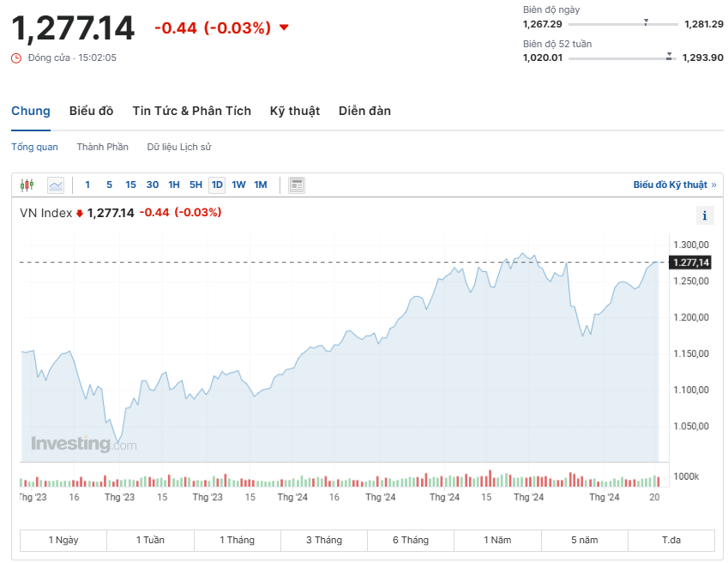Click the red down arrow beside price change

click(x=284, y=27)
